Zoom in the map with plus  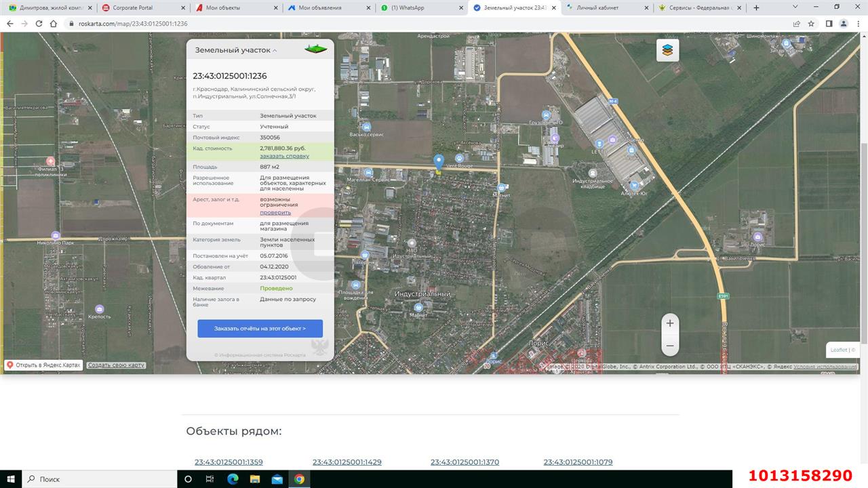pos(670,323)
